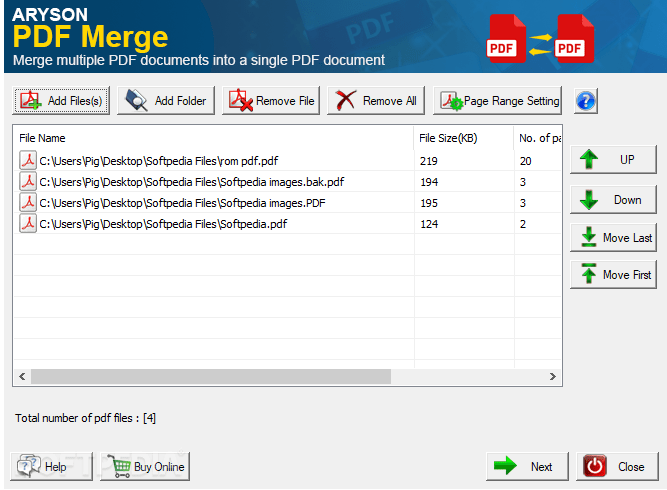Viewport: 667px width, 490px height.
Task: Click the horizontal scrollbar left arrow
Action: 22,376
